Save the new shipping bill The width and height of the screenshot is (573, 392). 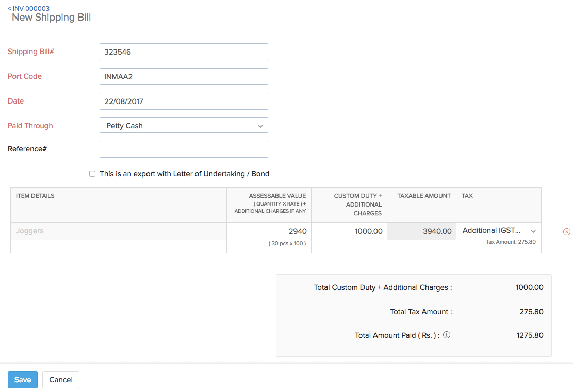[x=22, y=380]
